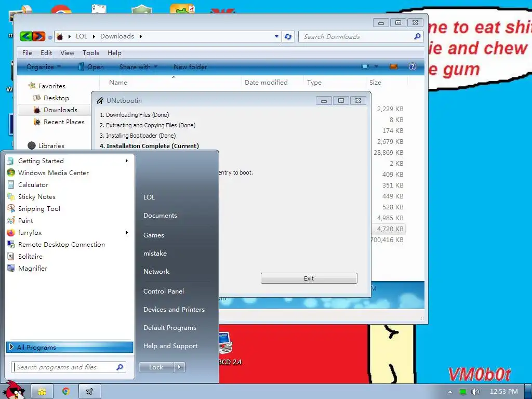This screenshot has width=532, height=399.
Task: Click Exit in UNetbootin
Action: coord(309,278)
